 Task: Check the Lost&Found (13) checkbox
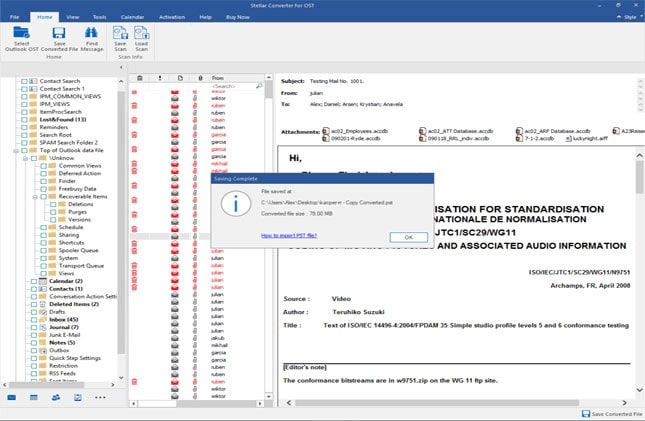coord(24,119)
